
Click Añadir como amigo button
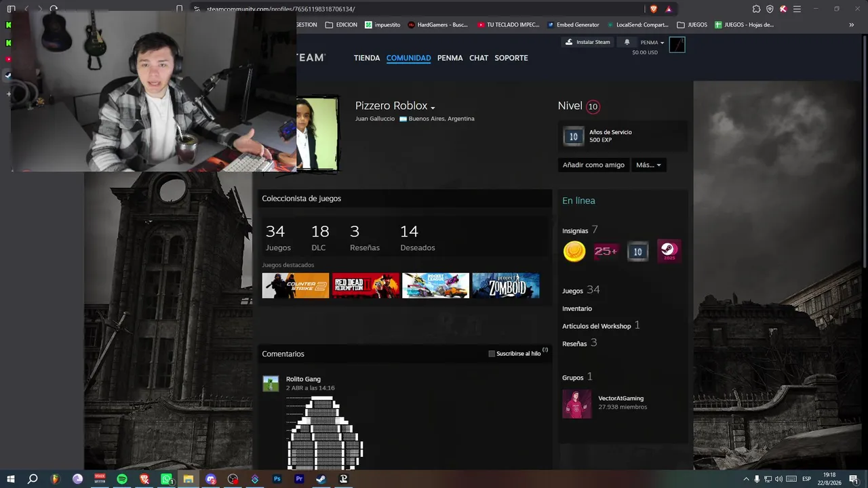point(593,165)
